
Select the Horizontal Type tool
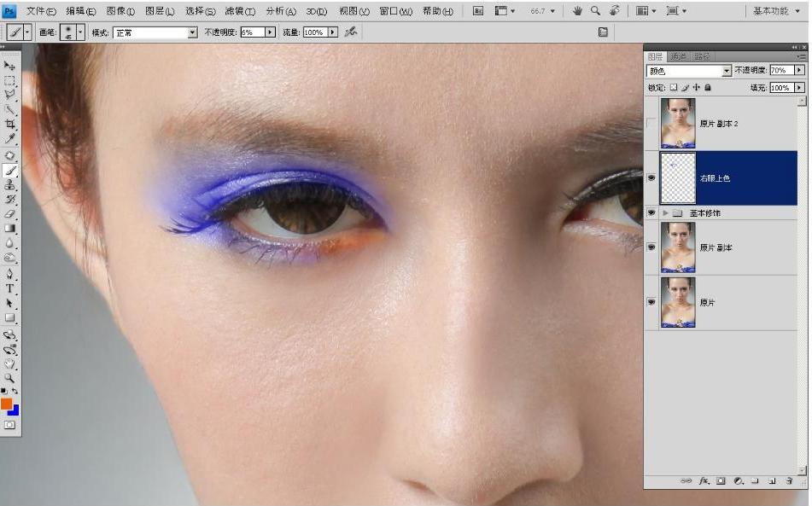click(9, 288)
